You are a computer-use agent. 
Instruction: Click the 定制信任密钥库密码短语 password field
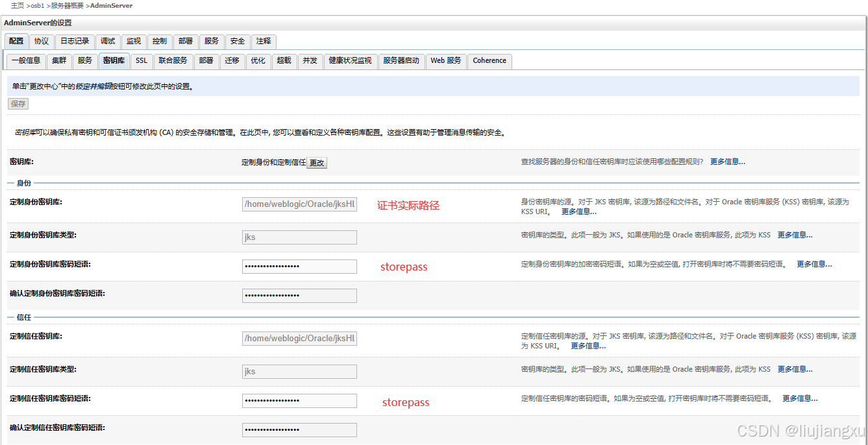(x=299, y=401)
